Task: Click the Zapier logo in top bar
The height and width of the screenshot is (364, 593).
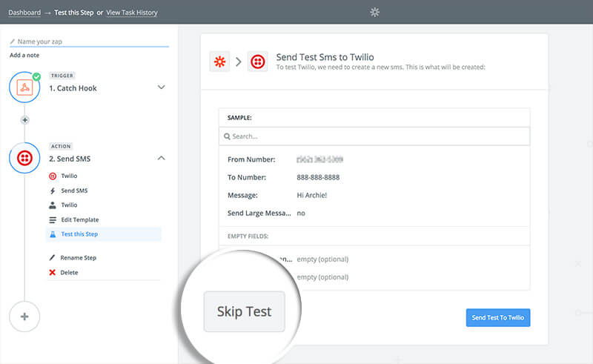Action: point(374,12)
